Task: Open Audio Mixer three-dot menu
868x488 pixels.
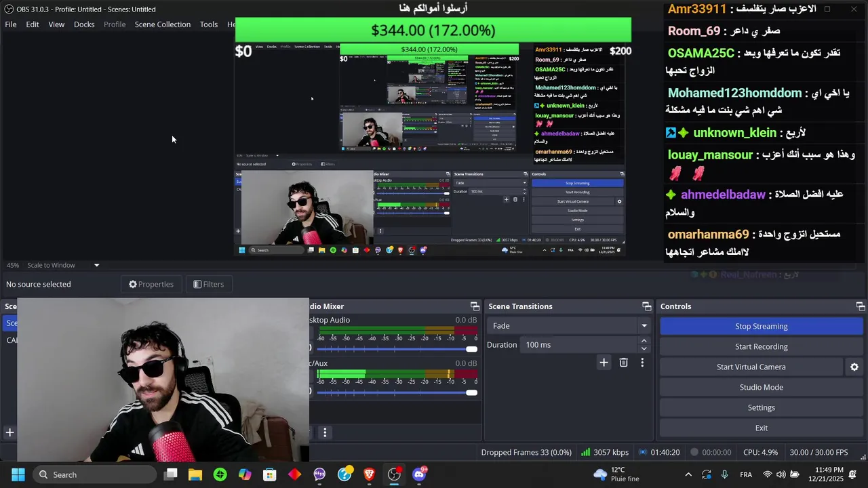Action: click(325, 432)
